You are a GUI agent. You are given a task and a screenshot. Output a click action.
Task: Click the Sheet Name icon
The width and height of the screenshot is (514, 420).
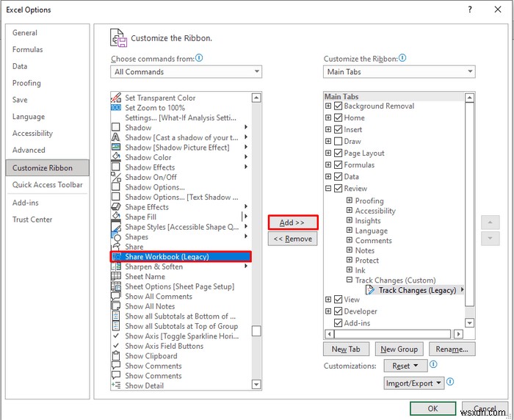[x=116, y=276]
